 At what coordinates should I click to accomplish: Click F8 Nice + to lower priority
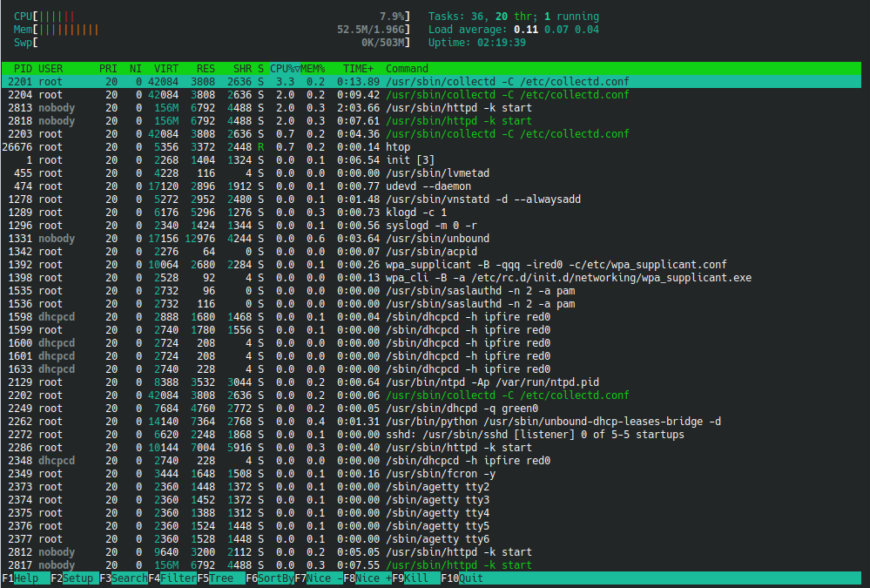tap(368, 578)
